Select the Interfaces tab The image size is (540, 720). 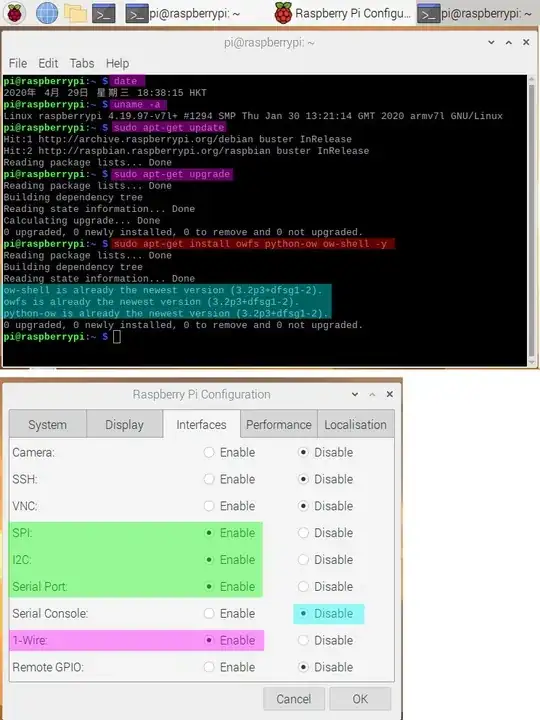(x=201, y=425)
